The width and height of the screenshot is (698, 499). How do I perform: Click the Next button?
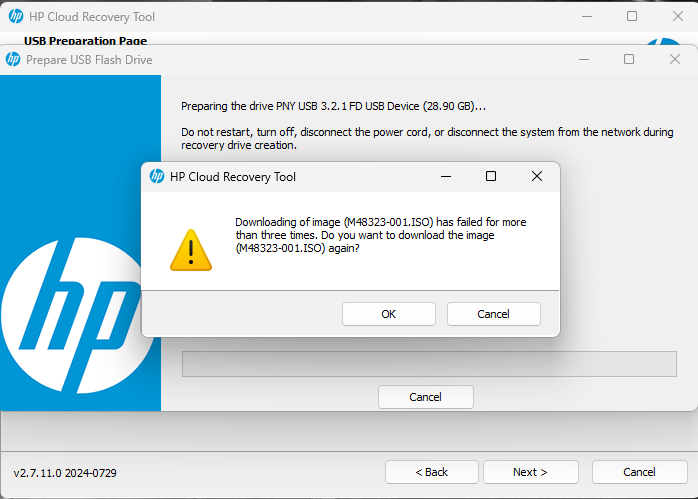point(530,472)
